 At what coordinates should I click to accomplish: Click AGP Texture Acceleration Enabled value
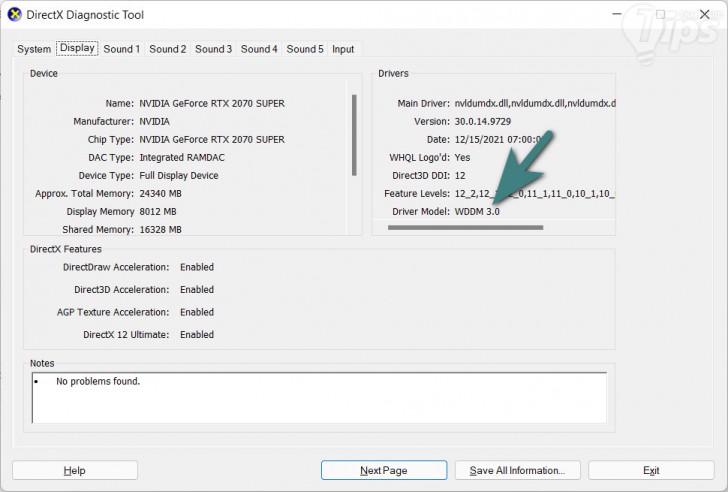(197, 312)
